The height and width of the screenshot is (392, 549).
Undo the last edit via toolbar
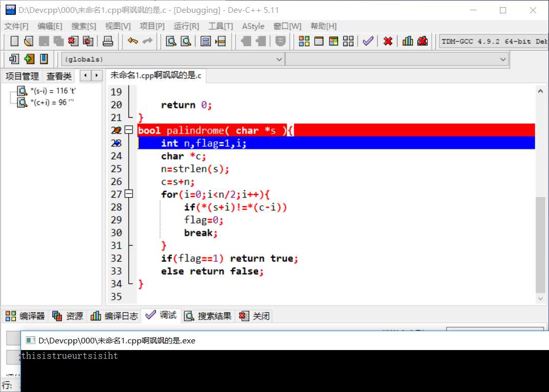pos(133,41)
